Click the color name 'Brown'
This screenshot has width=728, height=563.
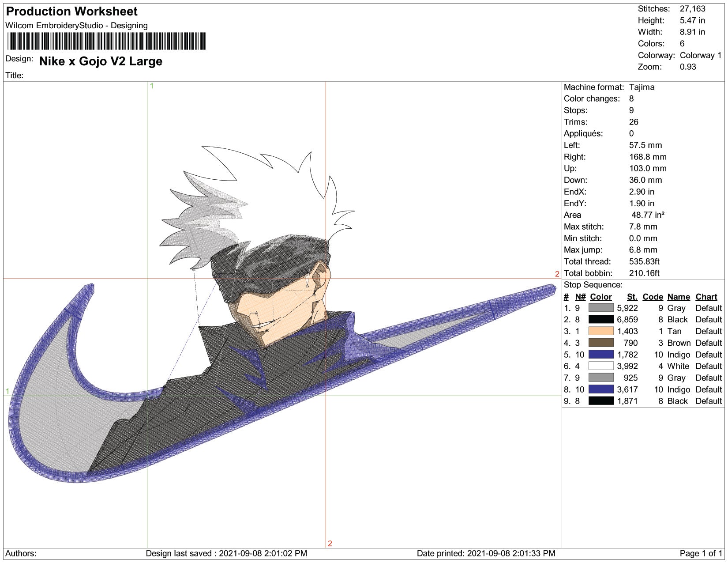679,343
